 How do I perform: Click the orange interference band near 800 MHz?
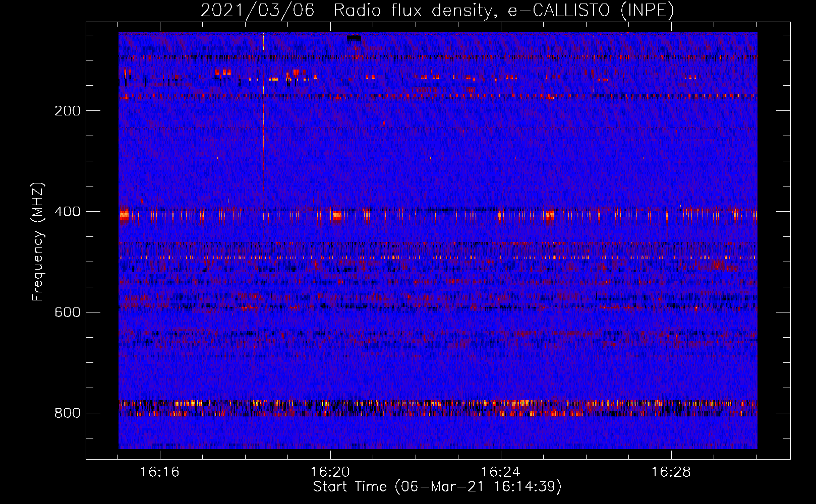pos(438,408)
